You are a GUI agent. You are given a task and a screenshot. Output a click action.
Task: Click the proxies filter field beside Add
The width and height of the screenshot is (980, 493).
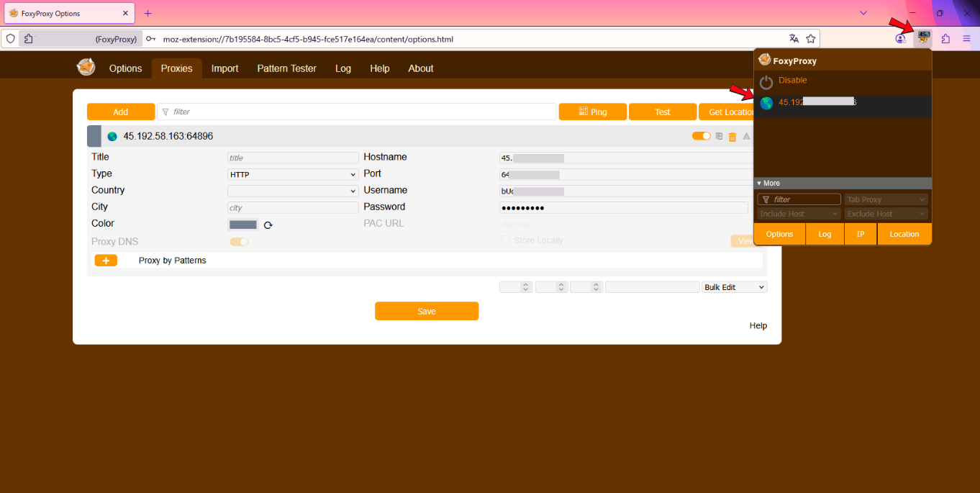click(357, 112)
